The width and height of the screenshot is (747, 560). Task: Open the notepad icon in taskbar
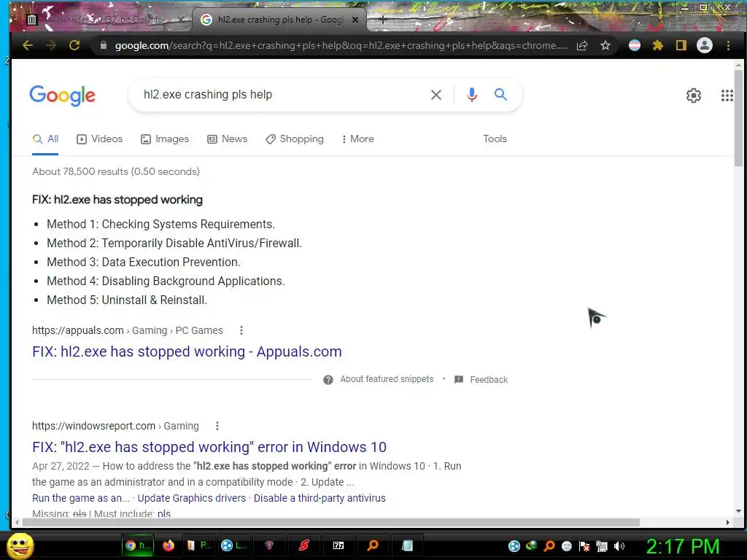pos(407,545)
